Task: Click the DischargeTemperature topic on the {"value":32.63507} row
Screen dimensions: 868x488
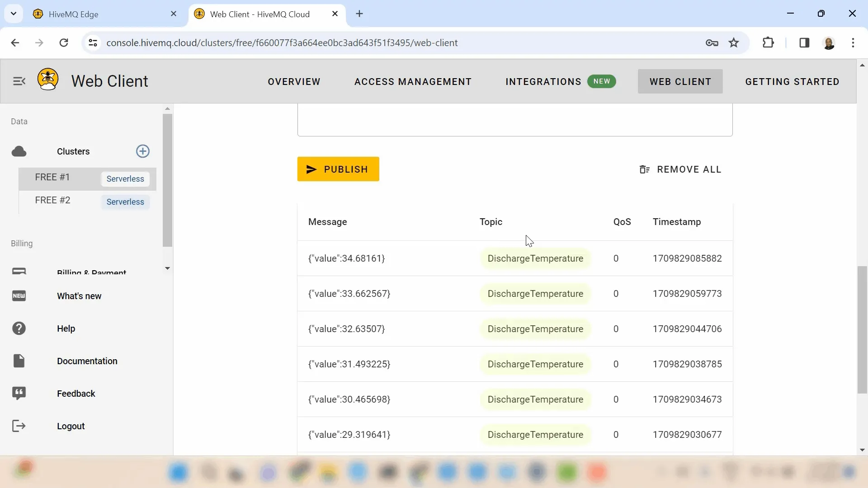Action: (x=535, y=329)
